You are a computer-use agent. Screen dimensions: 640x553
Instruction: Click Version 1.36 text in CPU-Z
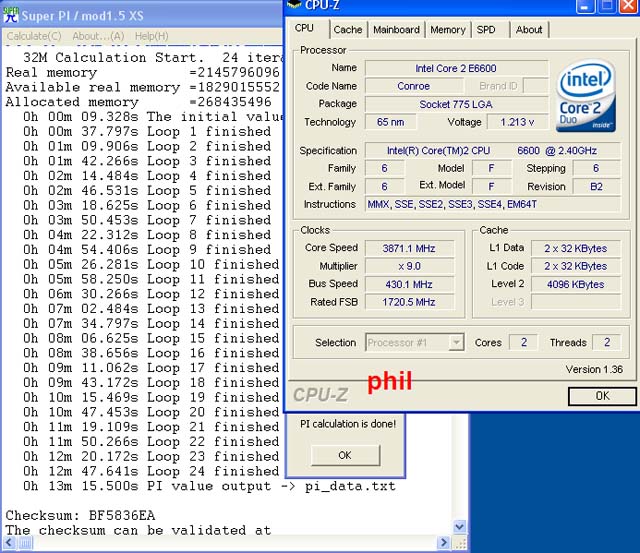coord(594,369)
